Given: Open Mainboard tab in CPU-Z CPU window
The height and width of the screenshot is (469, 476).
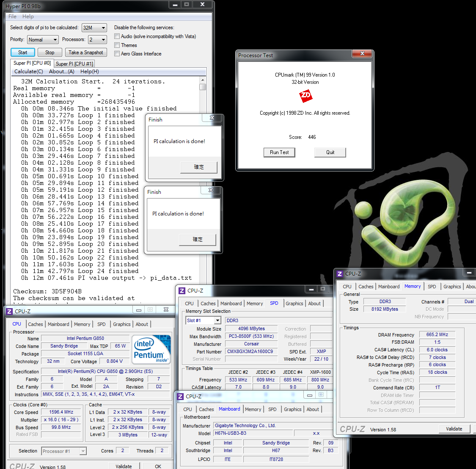Looking at the screenshot, I should point(58,324).
